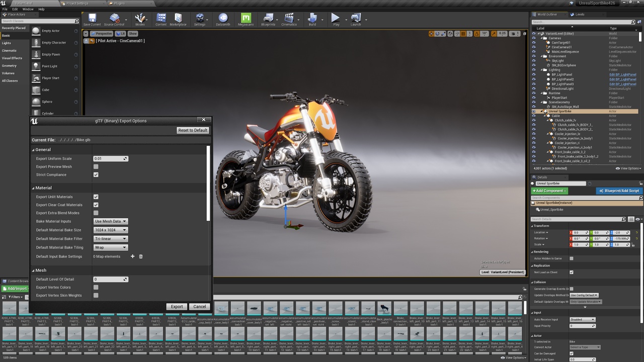
Task: Open the Cinematics toolbar icon
Action: click(x=289, y=20)
